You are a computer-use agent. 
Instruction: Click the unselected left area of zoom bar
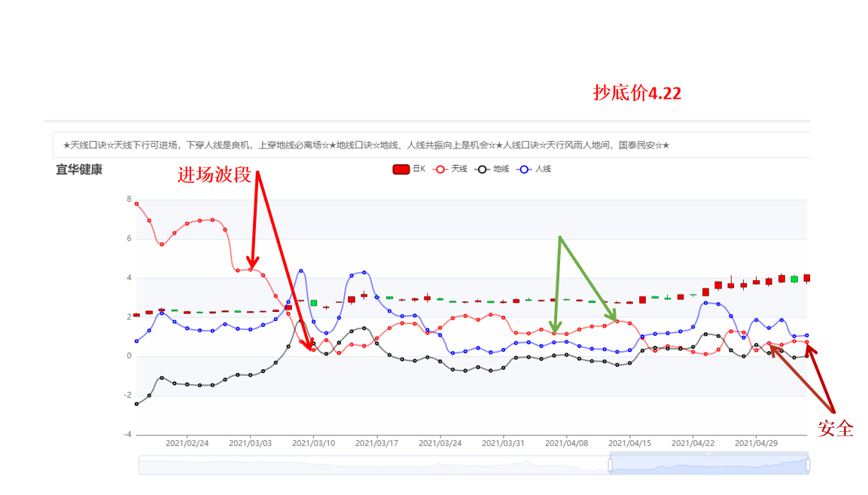373,465
